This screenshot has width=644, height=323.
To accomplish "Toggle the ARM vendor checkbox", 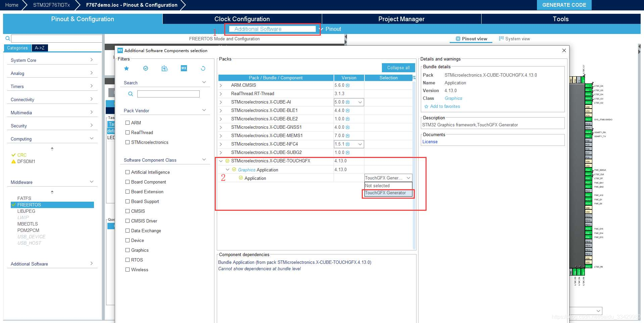I will (128, 123).
